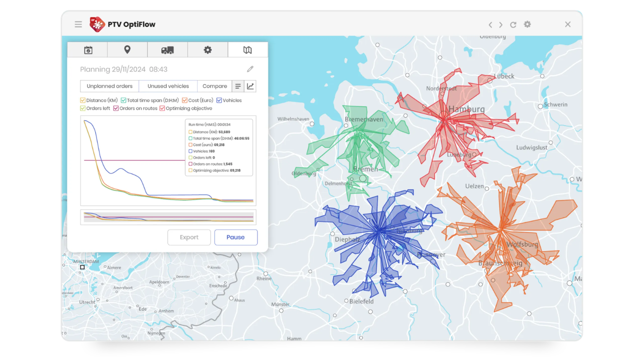Click the Bremerhaven city label
Image resolution: width=644 pixels, height=362 pixels.
point(364,119)
